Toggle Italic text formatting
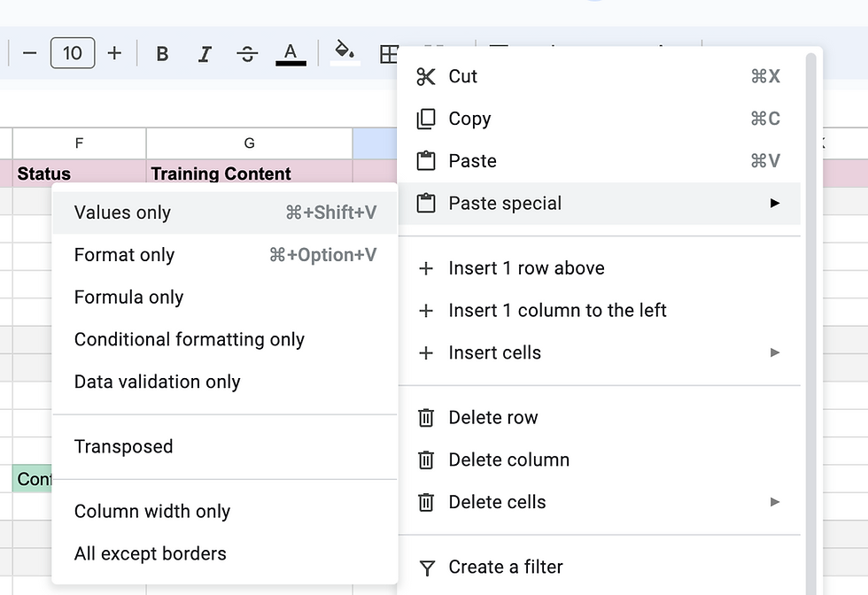This screenshot has height=595, width=868. [x=205, y=54]
